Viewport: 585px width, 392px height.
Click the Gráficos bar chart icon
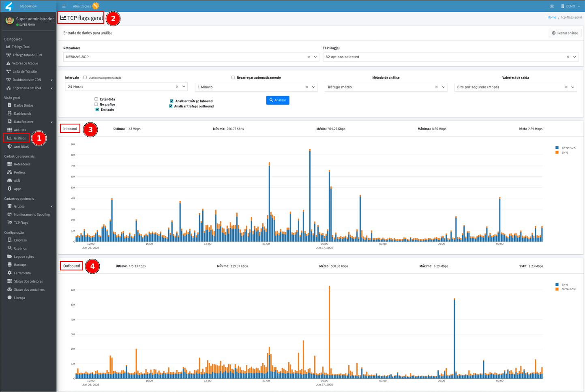coord(10,138)
